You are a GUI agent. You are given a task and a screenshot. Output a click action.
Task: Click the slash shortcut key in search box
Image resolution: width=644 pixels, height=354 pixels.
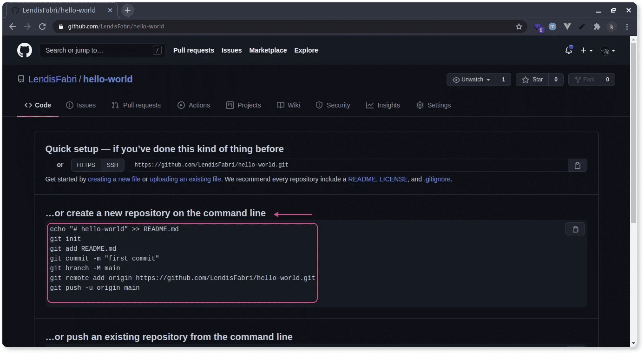pos(158,50)
